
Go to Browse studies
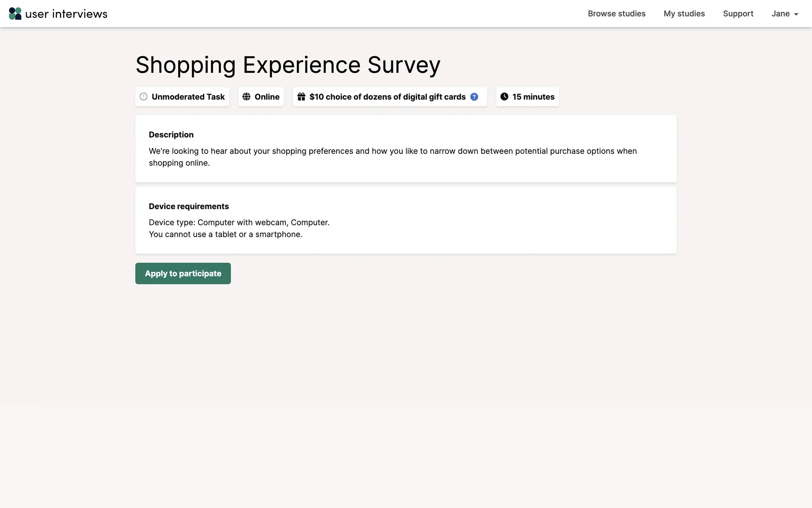click(616, 14)
